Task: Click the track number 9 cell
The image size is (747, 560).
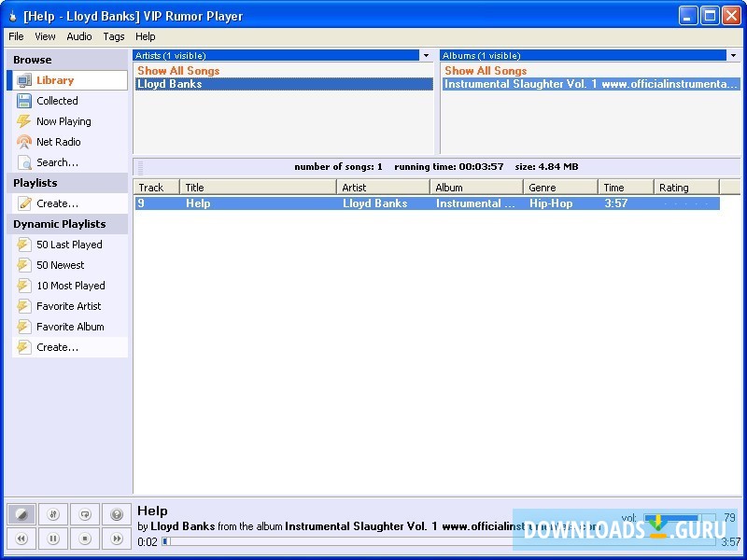Action: click(141, 203)
